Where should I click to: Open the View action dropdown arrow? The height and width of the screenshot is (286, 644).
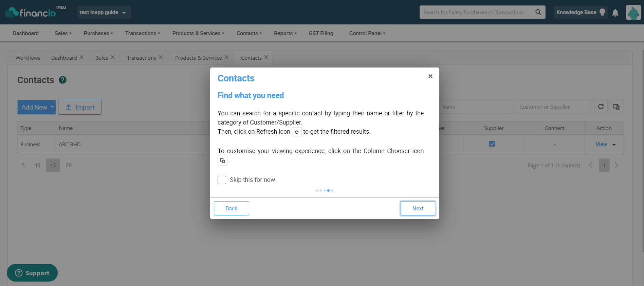pos(614,145)
